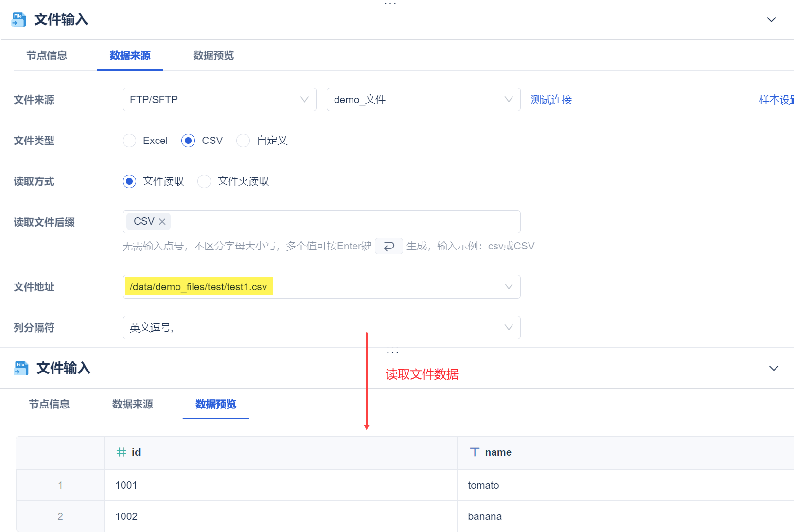The height and width of the screenshot is (532, 794).
Task: Click the id column header
Action: [281, 453]
